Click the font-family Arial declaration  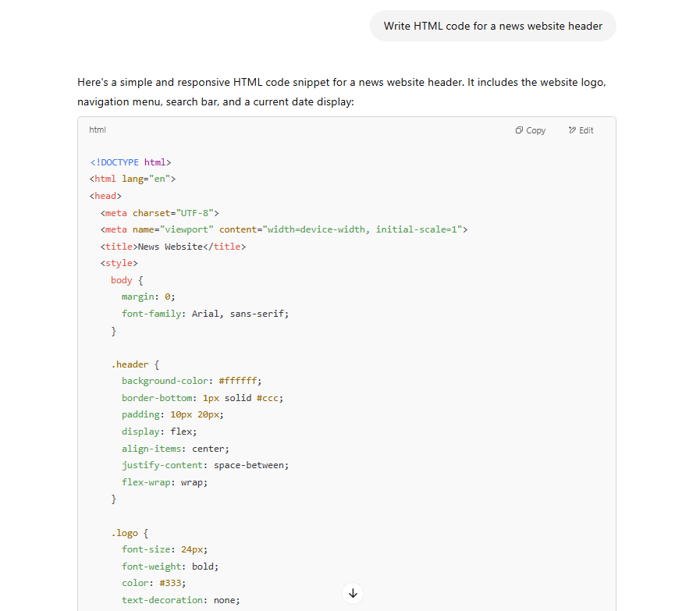[205, 314]
